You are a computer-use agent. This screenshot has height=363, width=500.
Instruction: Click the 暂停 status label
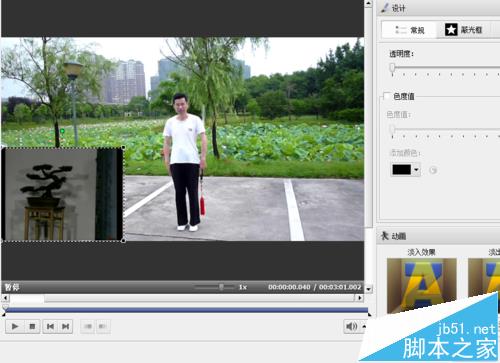tap(12, 287)
